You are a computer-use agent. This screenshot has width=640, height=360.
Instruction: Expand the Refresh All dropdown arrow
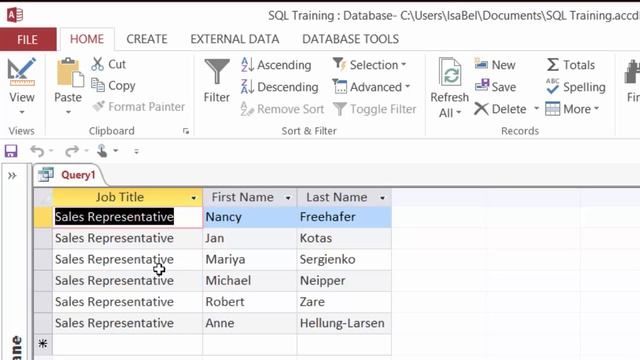[x=459, y=113]
